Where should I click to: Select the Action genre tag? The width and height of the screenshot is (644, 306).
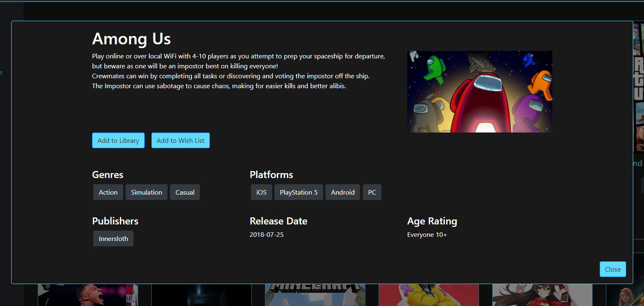(x=108, y=192)
